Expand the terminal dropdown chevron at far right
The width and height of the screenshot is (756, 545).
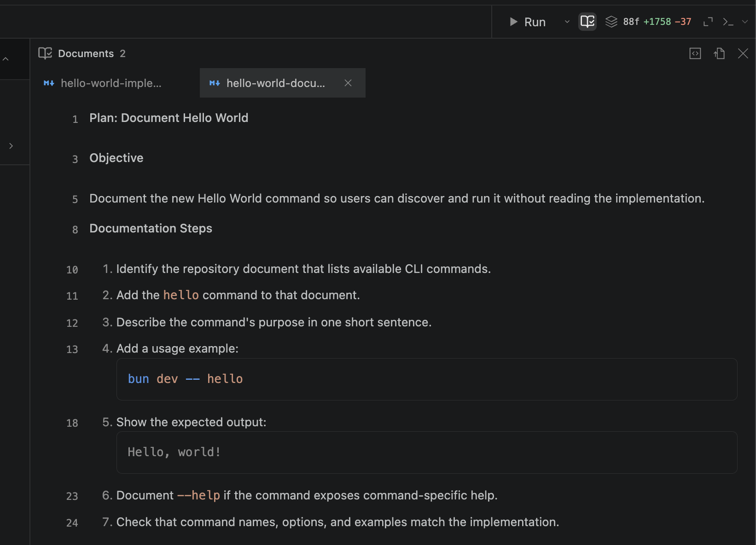click(745, 22)
